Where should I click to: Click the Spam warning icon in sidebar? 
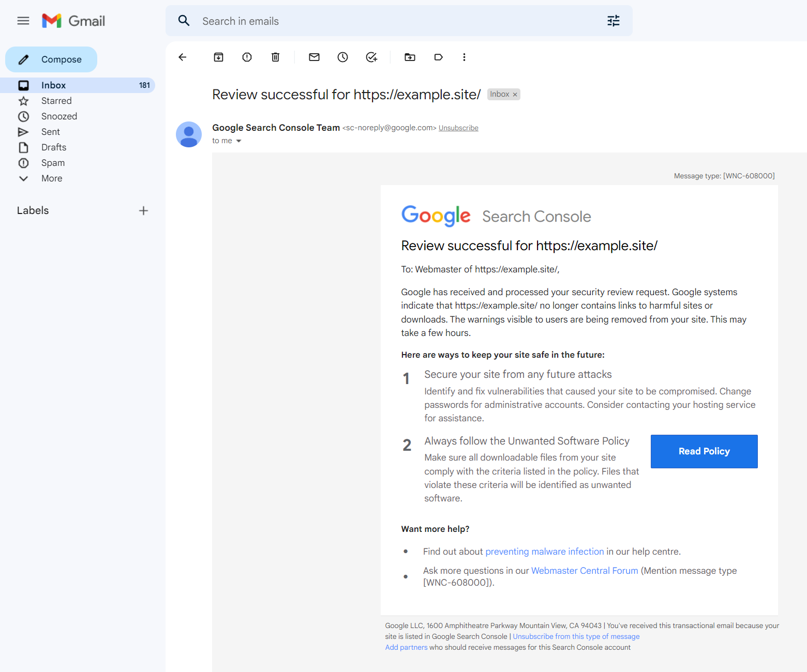point(23,163)
